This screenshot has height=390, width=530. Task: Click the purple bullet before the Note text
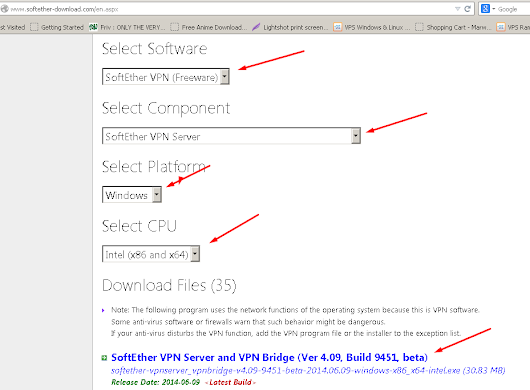point(103,310)
